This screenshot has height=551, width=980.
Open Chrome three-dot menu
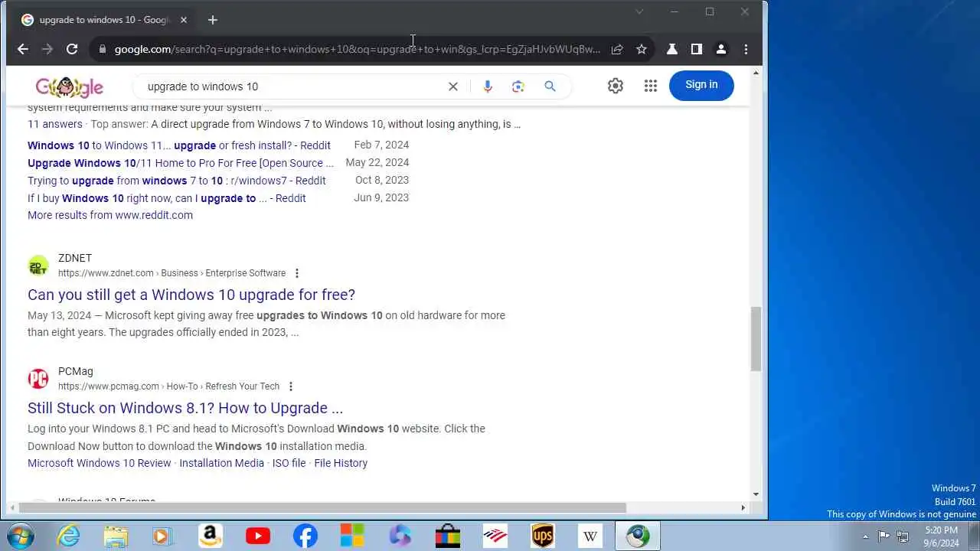coord(746,49)
